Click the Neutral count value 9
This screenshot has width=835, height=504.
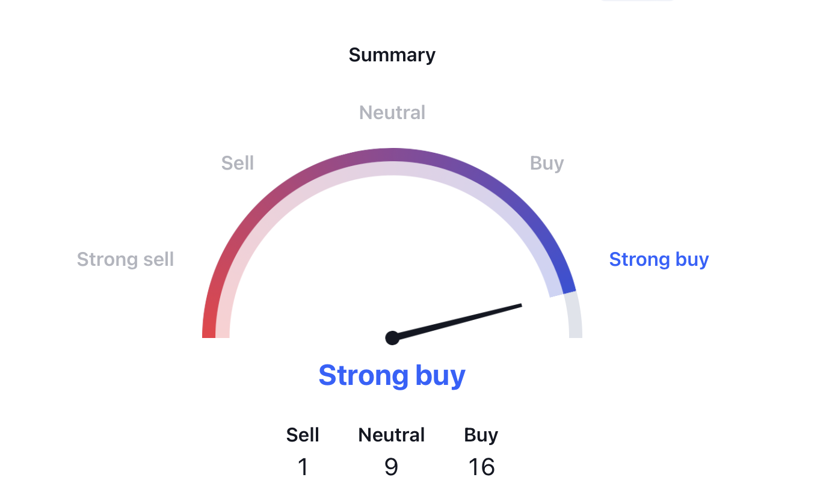click(x=391, y=467)
